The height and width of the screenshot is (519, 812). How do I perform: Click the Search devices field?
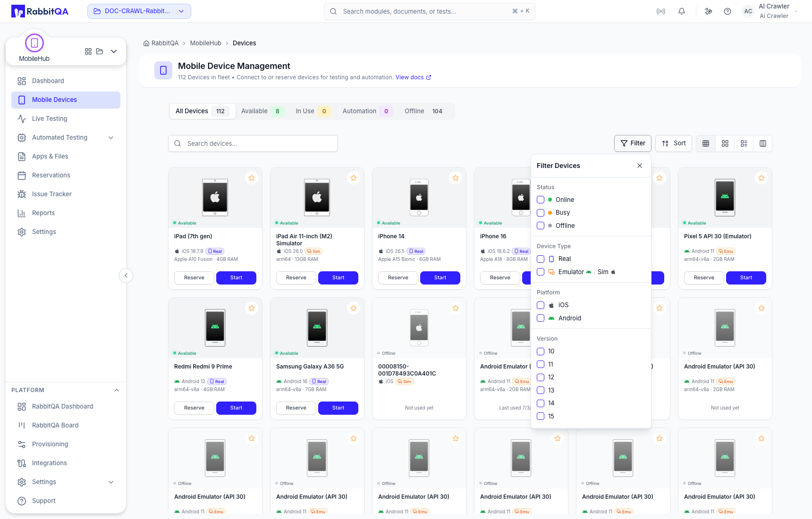click(253, 143)
